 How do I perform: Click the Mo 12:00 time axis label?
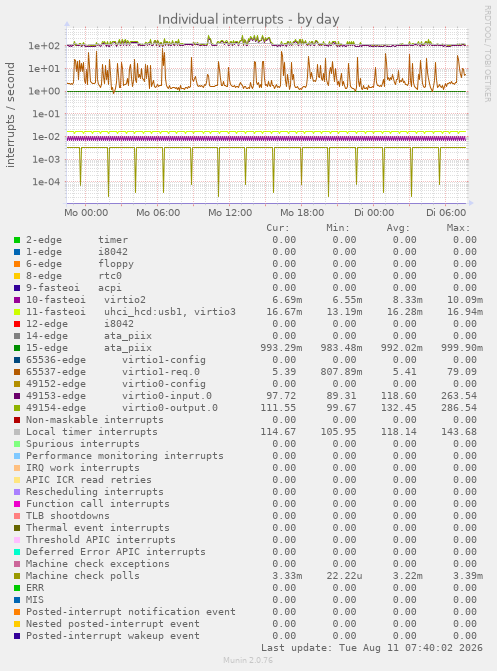tap(230, 213)
